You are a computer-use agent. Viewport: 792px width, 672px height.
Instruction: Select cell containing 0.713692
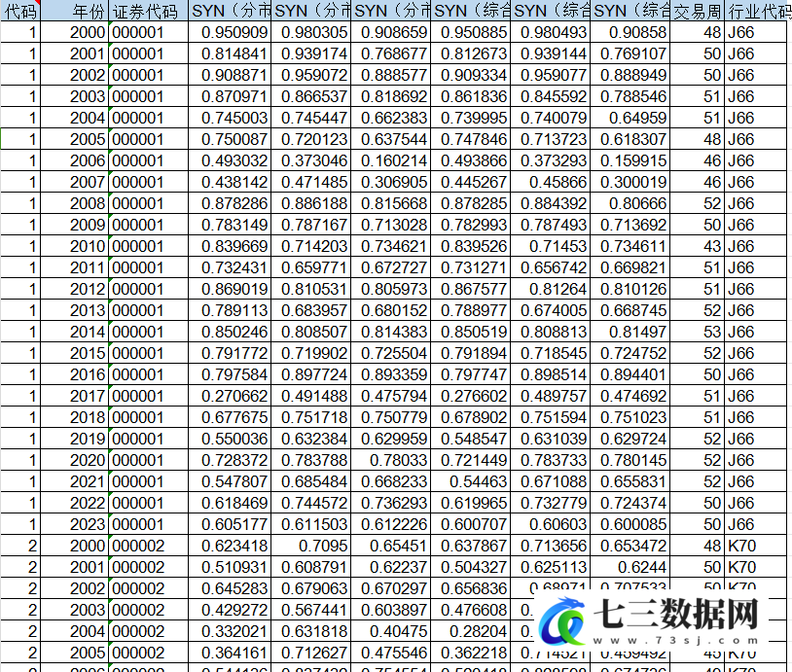click(630, 225)
